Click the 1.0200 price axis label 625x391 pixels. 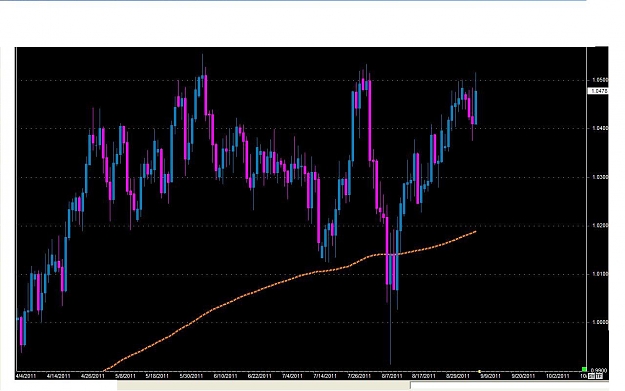pyautogui.click(x=599, y=225)
